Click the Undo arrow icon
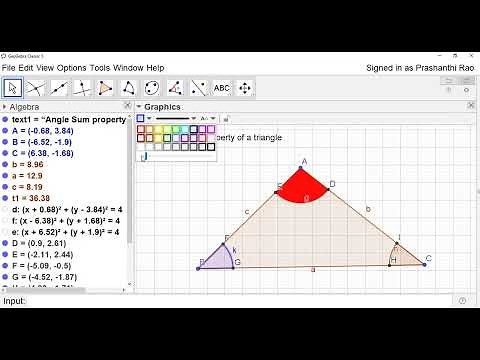The height and width of the screenshot is (360, 480). point(449,80)
